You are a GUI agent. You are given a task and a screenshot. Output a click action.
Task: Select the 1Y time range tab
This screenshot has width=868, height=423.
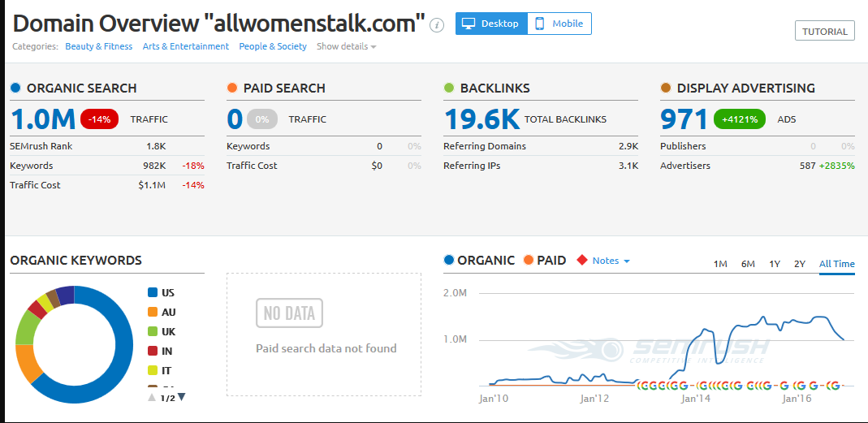tap(775, 264)
